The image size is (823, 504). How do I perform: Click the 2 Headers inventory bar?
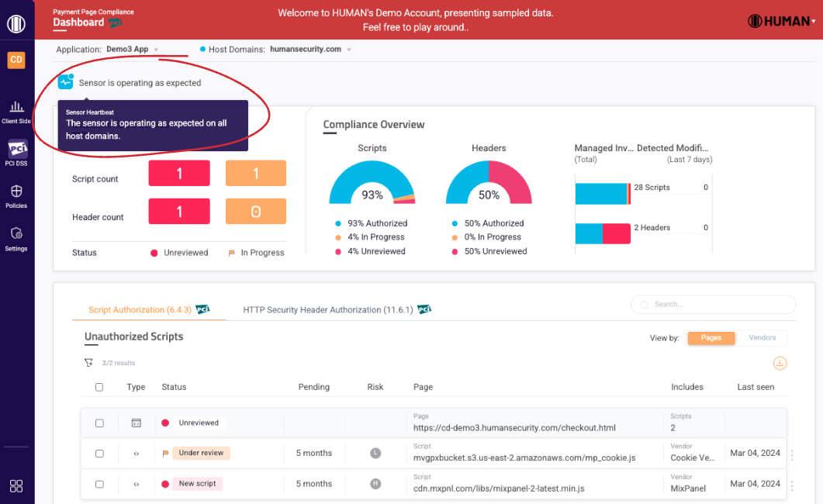(603, 233)
